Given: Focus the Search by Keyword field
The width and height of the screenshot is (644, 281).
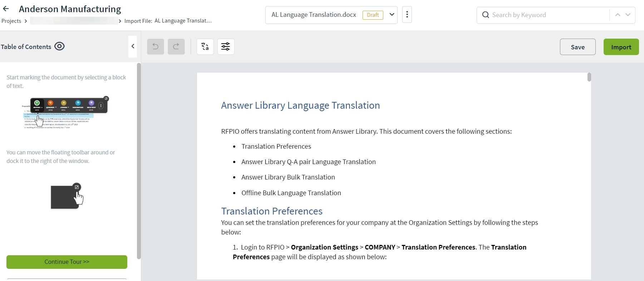Looking at the screenshot, I should click(544, 15).
